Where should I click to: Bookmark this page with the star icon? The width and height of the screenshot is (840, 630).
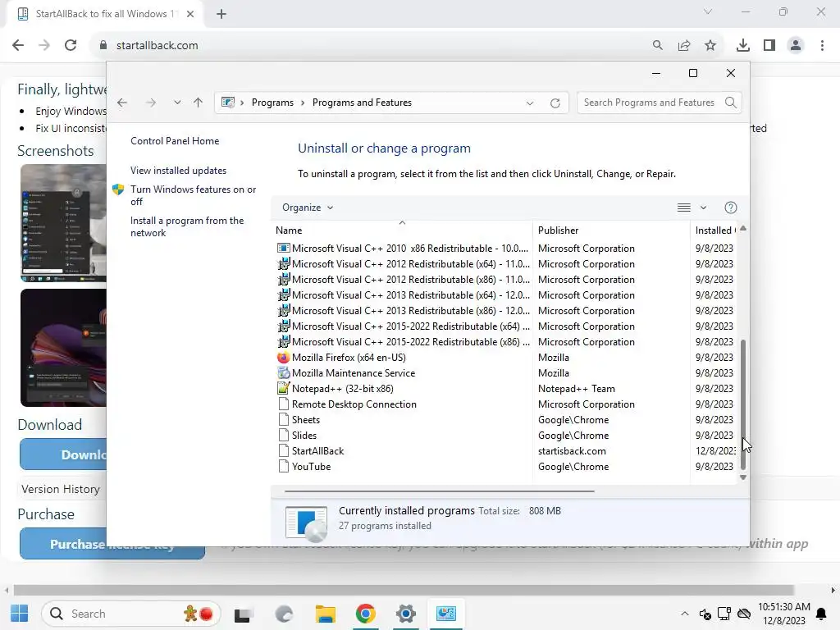click(710, 46)
